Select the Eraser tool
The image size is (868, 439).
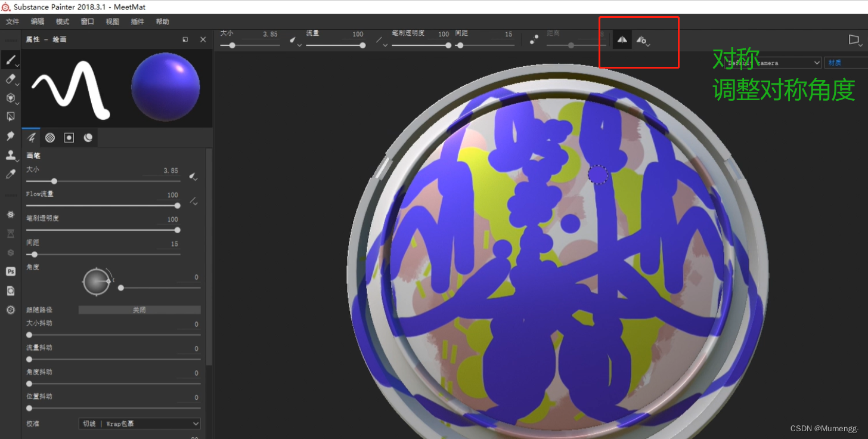pyautogui.click(x=10, y=79)
